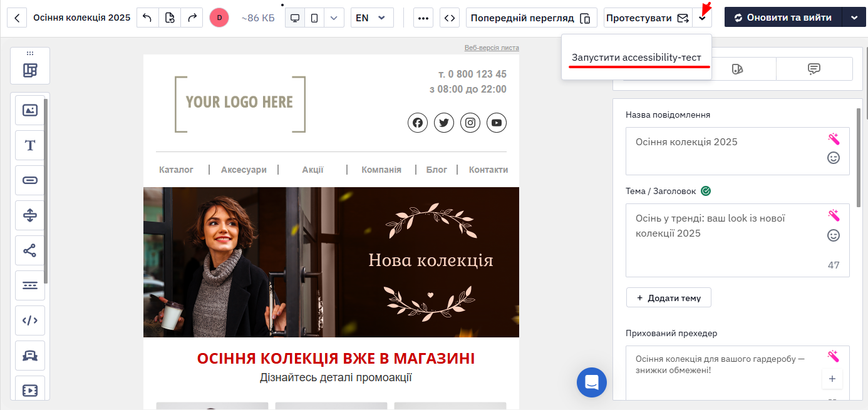This screenshot has height=410, width=868.
Task: Select Запустити accessibility-тест menu item
Action: (x=636, y=58)
